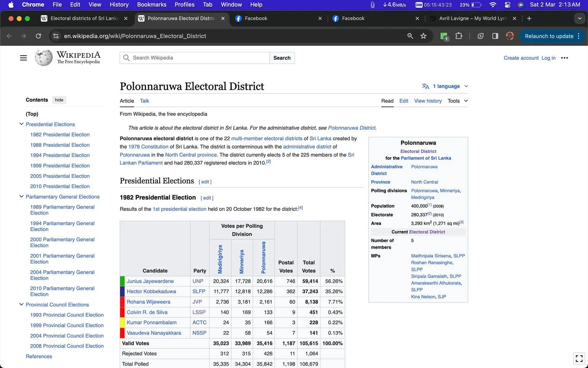Open the Junius Jayewardene link
This screenshot has width=588, height=368.
(x=150, y=281)
